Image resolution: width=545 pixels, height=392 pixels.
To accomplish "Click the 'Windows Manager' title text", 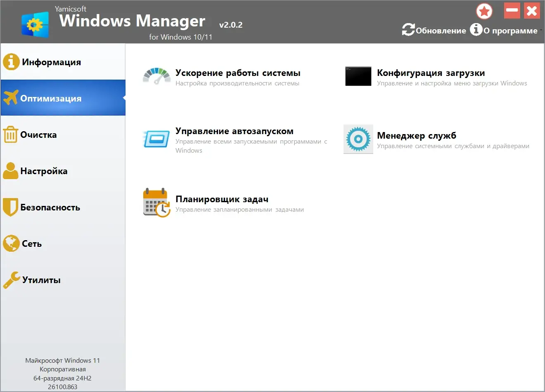I will pyautogui.click(x=132, y=21).
